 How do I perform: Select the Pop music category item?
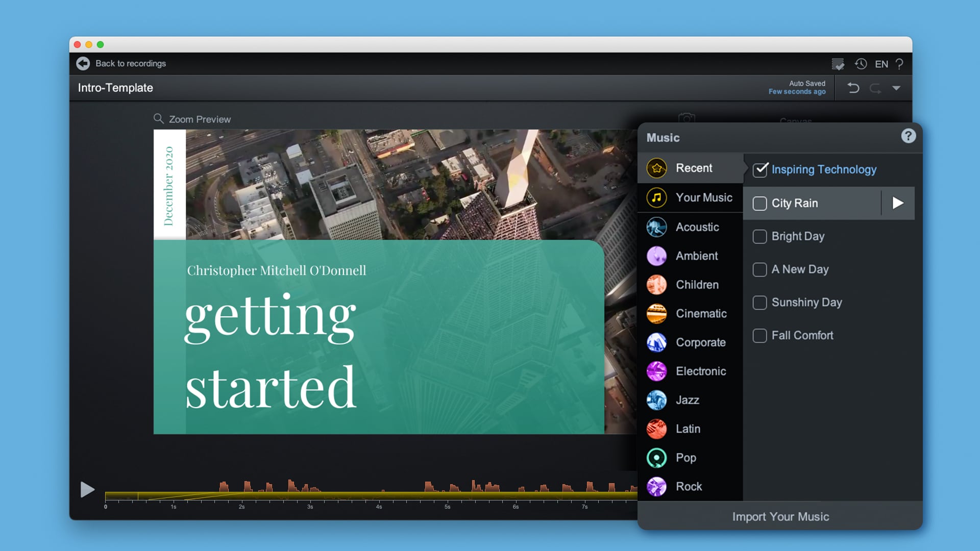[x=684, y=458]
